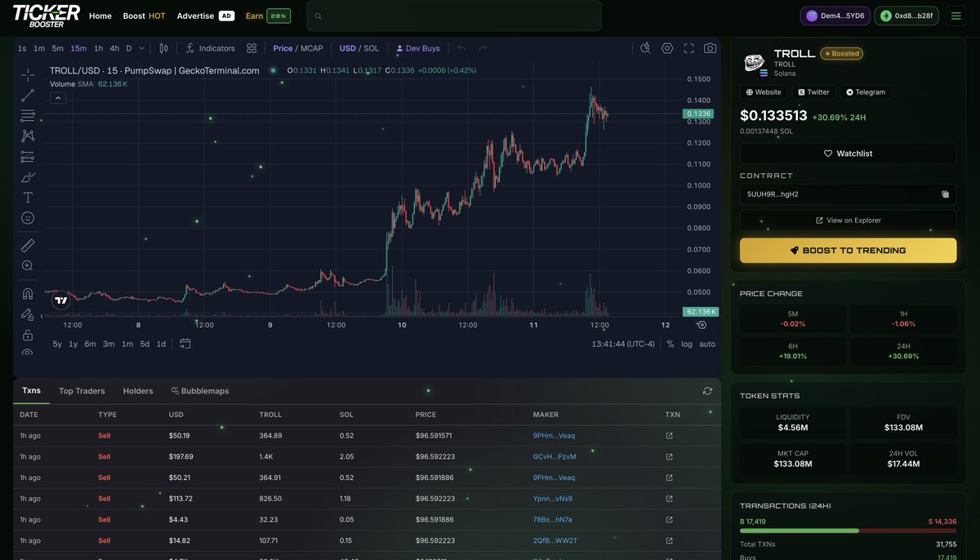This screenshot has height=560, width=980.
Task: Open maker 9PHm...Veaq on $50.19 row
Action: 554,436
